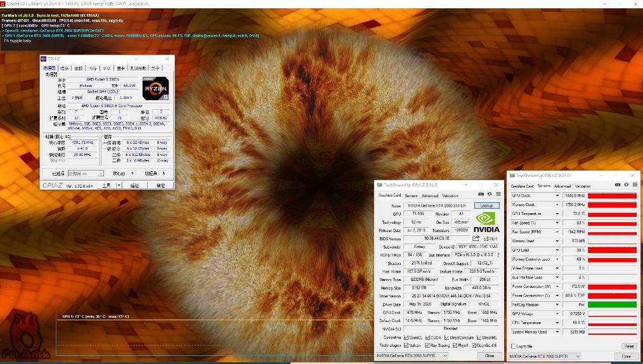Click the green PerfCap Reason graph bar

pos(612,304)
